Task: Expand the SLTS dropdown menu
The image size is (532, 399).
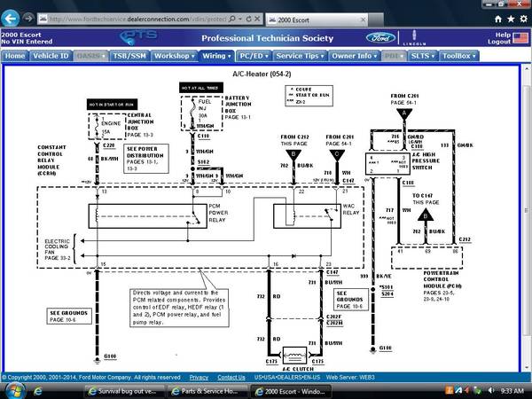Action: point(423,56)
